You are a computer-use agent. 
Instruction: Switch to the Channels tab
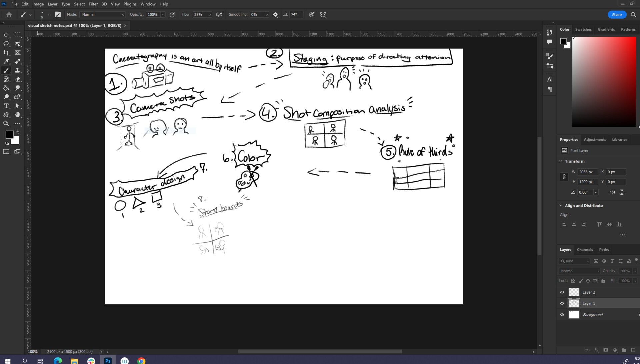tap(585, 249)
